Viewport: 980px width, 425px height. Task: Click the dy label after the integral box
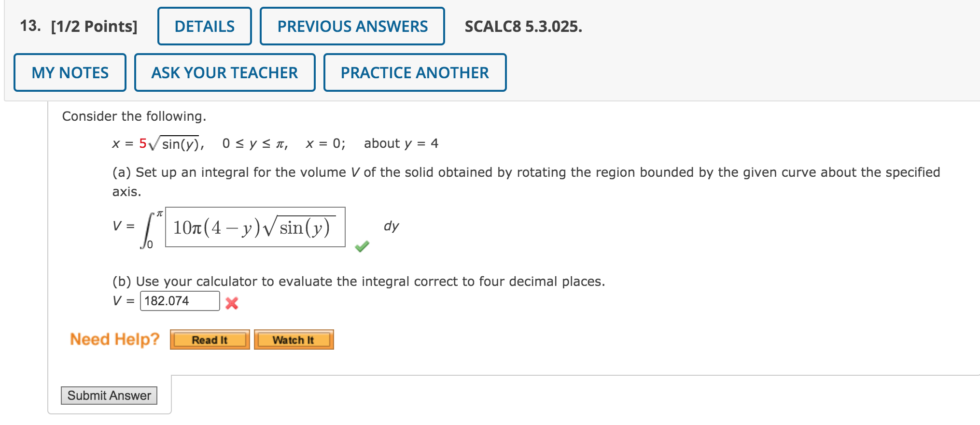[391, 226]
